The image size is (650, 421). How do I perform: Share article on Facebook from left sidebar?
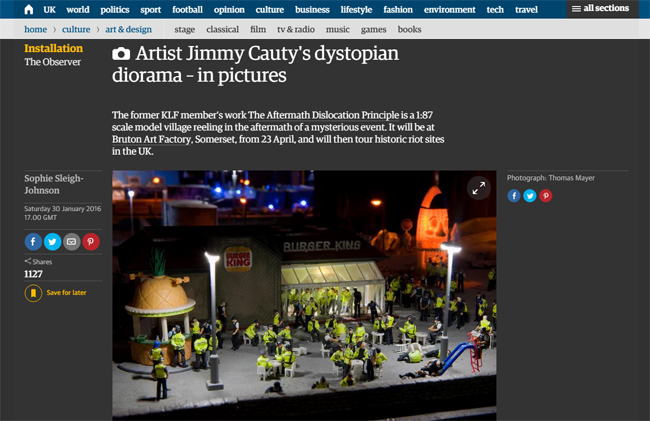(x=33, y=241)
